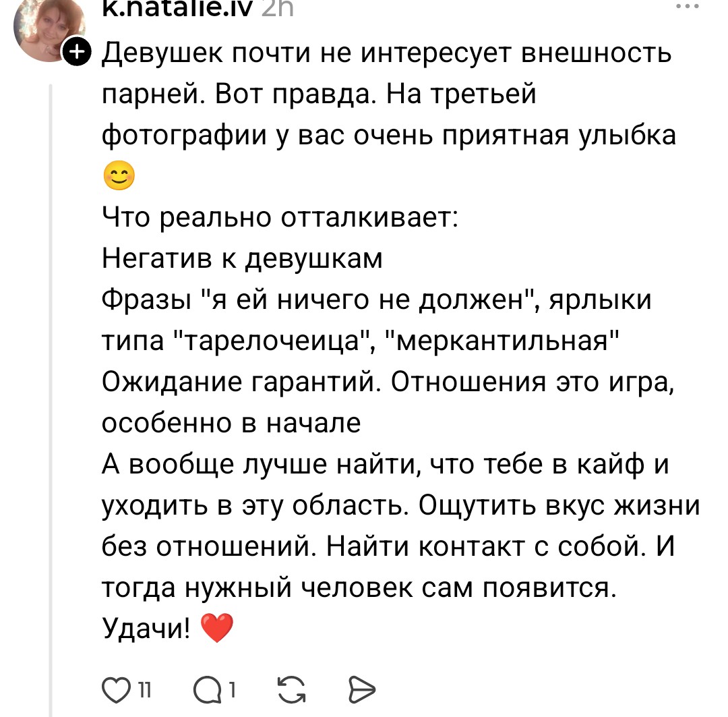
Task: Go to the k.natalie.iv username profile
Action: [177, 7]
